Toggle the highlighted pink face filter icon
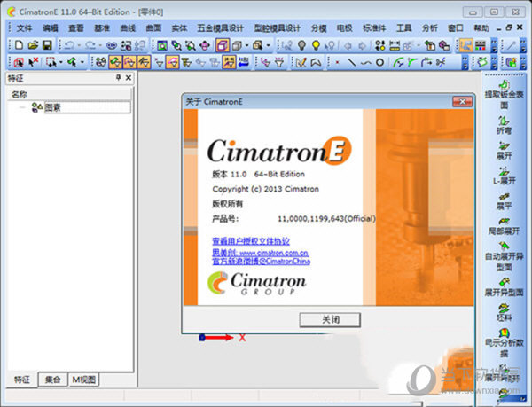This screenshot has height=407, width=532. point(172,62)
